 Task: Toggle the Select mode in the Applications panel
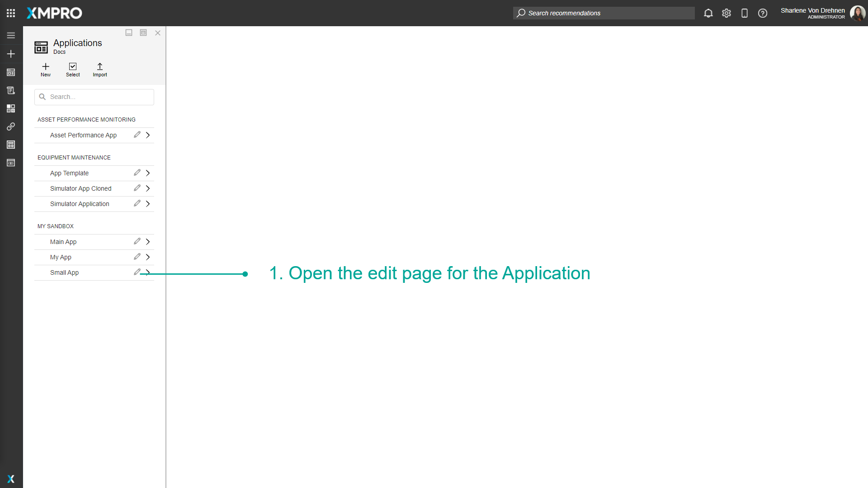(x=73, y=69)
